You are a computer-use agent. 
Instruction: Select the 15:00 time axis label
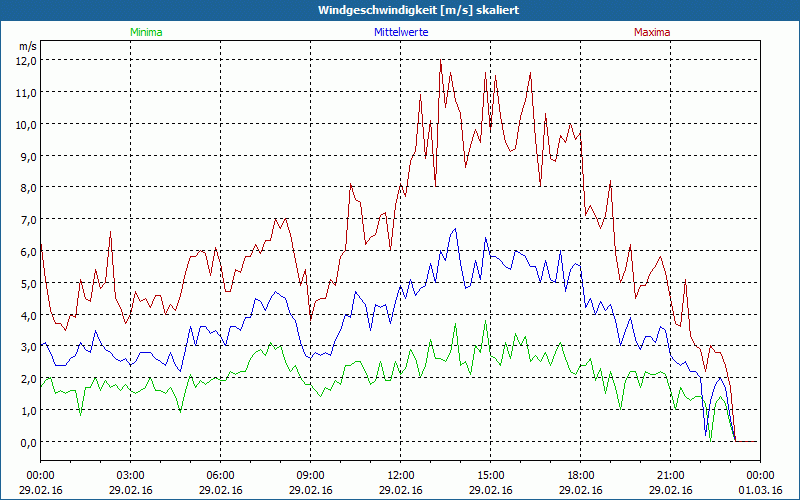pos(490,475)
